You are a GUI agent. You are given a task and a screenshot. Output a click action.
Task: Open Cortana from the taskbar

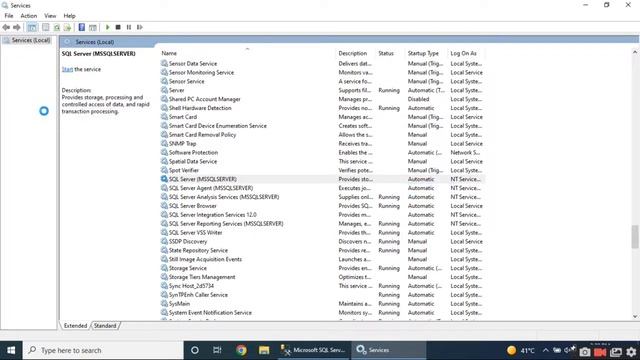tap(195, 350)
